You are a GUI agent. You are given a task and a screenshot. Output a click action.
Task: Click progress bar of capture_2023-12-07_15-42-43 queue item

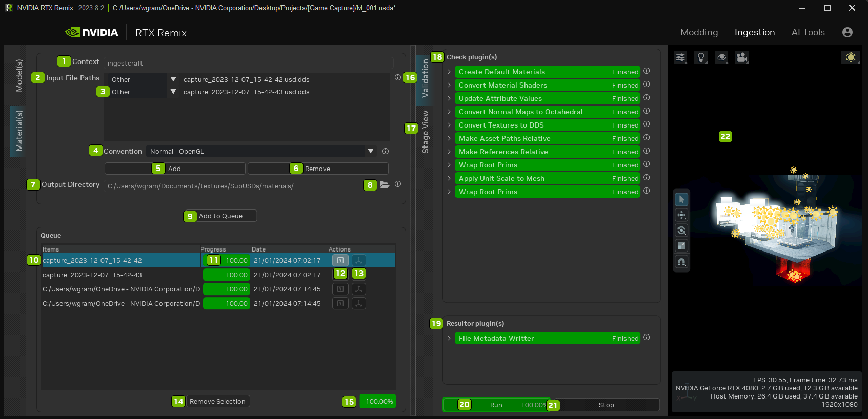click(x=227, y=275)
